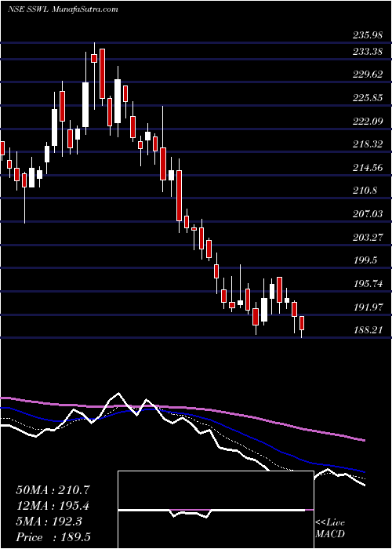Screen dimensions: 392x549
Task: Click the 214.56 price level label
Action: point(367,168)
